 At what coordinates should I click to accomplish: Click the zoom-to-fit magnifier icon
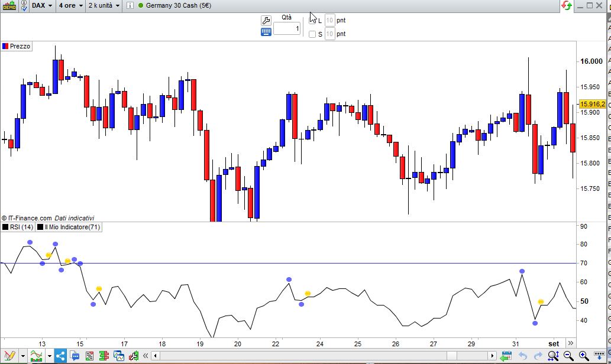553,356
